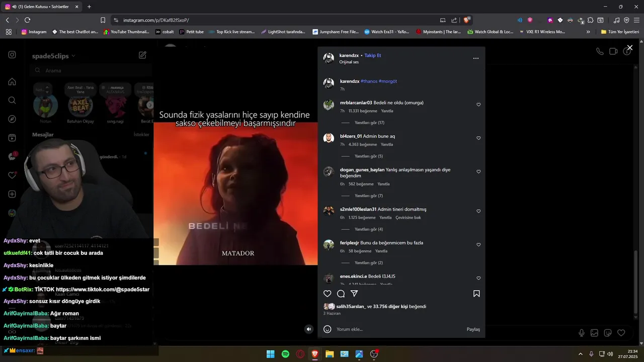Click Çevirisine bak on s2mle100leslan31's comment
The image size is (644, 362).
408,218
